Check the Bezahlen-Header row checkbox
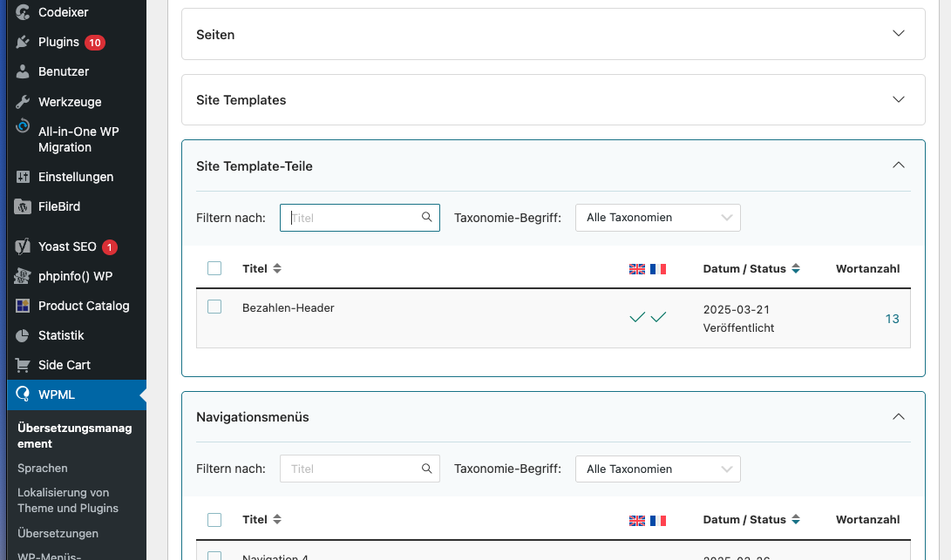Screen dimensions: 951x560 point(214,307)
